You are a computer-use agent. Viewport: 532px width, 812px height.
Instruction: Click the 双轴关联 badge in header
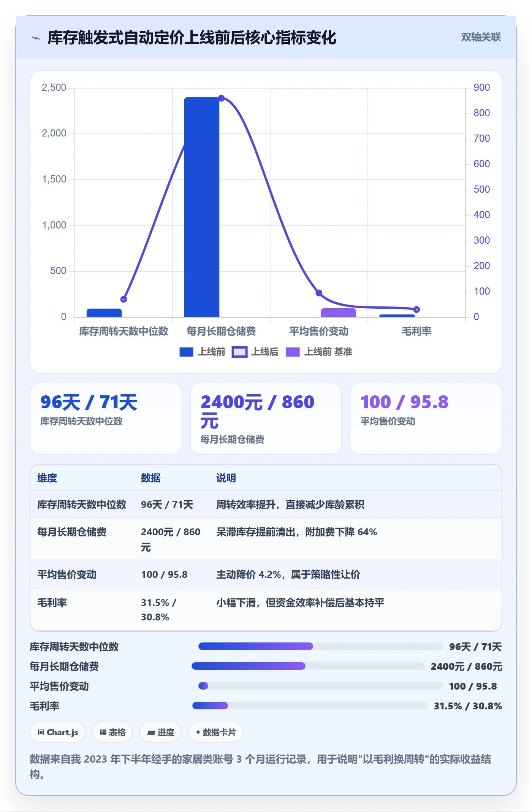481,37
